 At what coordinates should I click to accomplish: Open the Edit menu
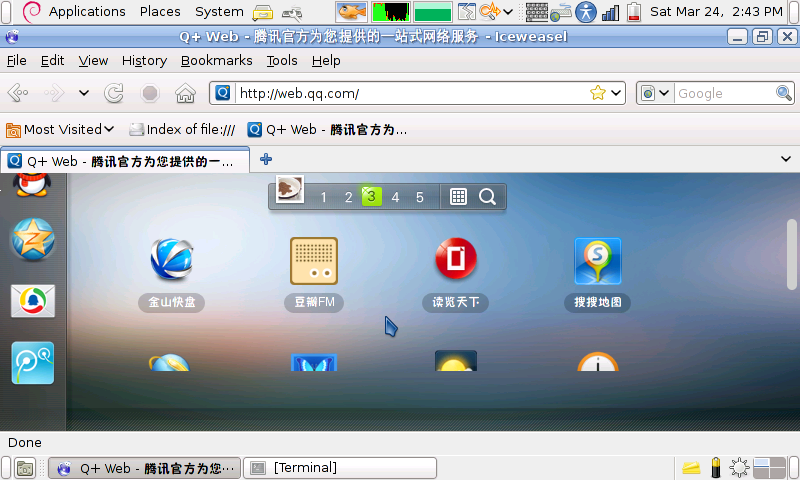tap(52, 61)
